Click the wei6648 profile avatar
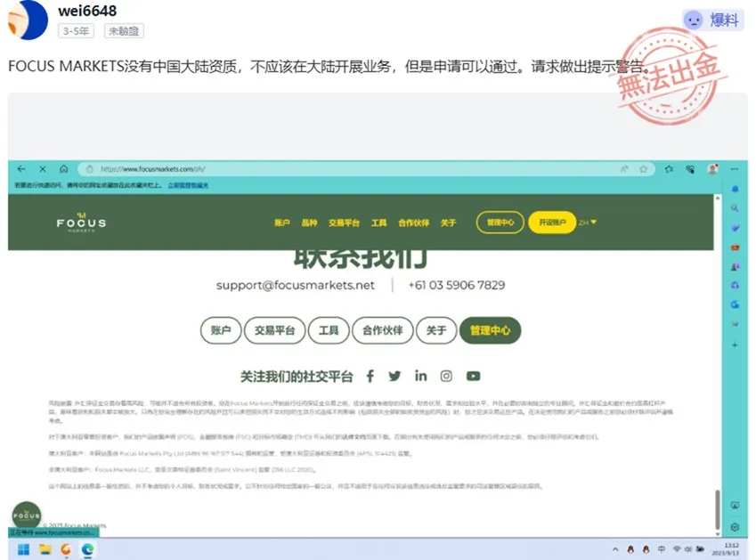 28,20
